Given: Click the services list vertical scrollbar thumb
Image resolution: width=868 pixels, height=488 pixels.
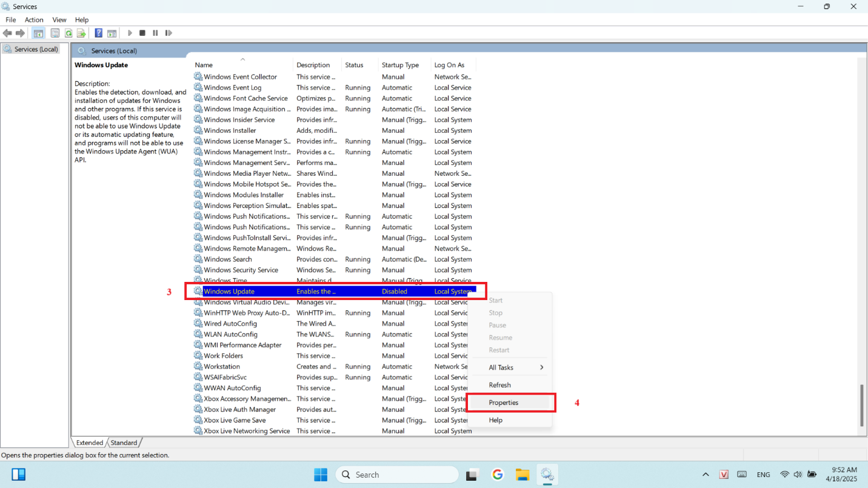Looking at the screenshot, I should (861, 405).
